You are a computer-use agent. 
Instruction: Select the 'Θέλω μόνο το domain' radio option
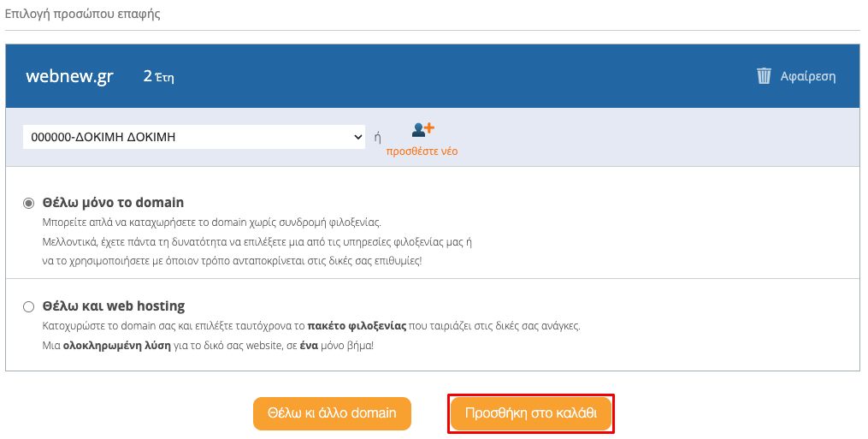[28, 204]
